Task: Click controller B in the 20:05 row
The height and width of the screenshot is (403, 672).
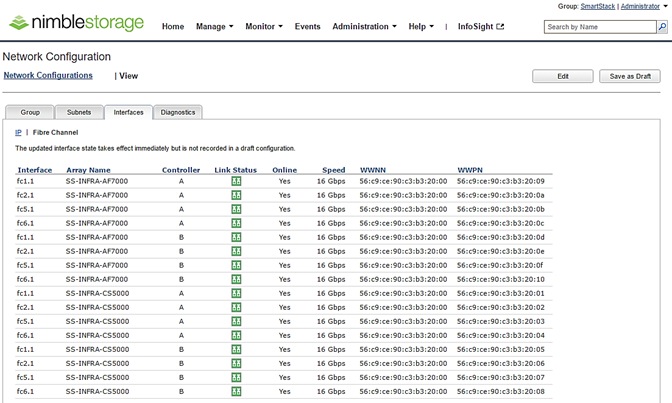Action: coord(181,349)
